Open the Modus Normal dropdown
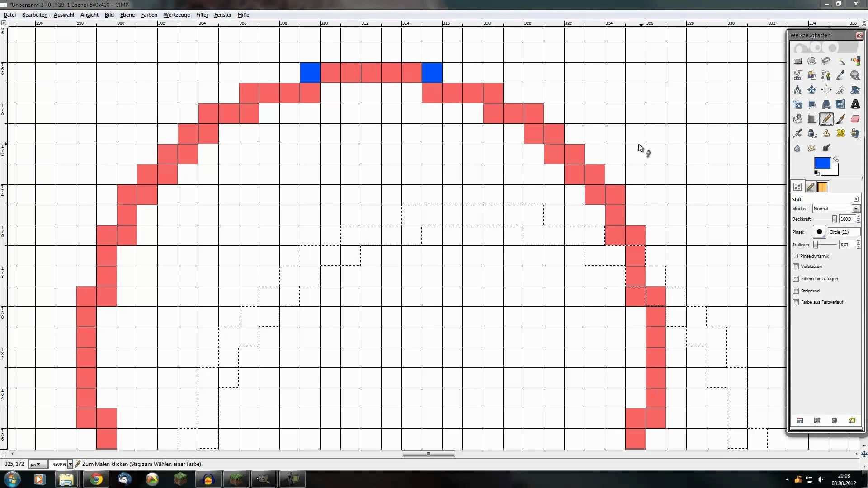This screenshot has width=868, height=488. [x=855, y=209]
